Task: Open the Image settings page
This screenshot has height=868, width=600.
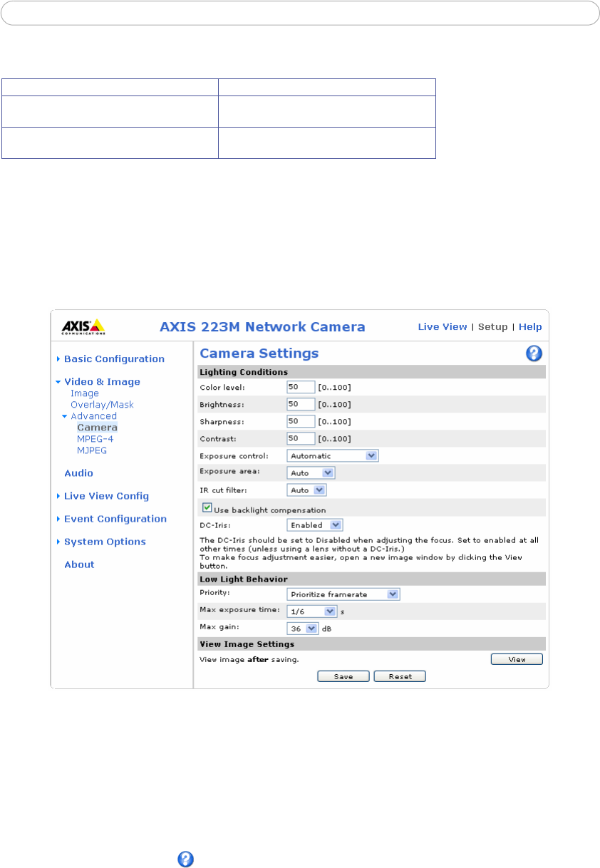Action: point(85,393)
